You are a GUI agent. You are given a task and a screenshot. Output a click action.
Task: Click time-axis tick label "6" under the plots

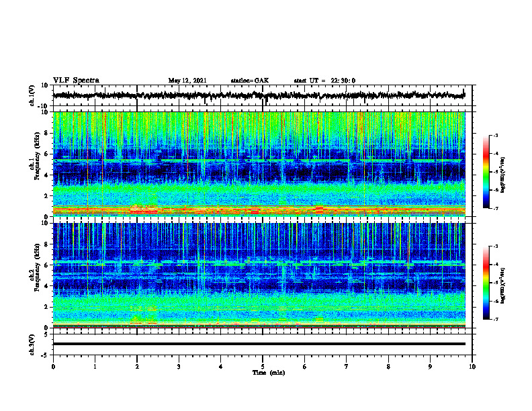point(305,367)
